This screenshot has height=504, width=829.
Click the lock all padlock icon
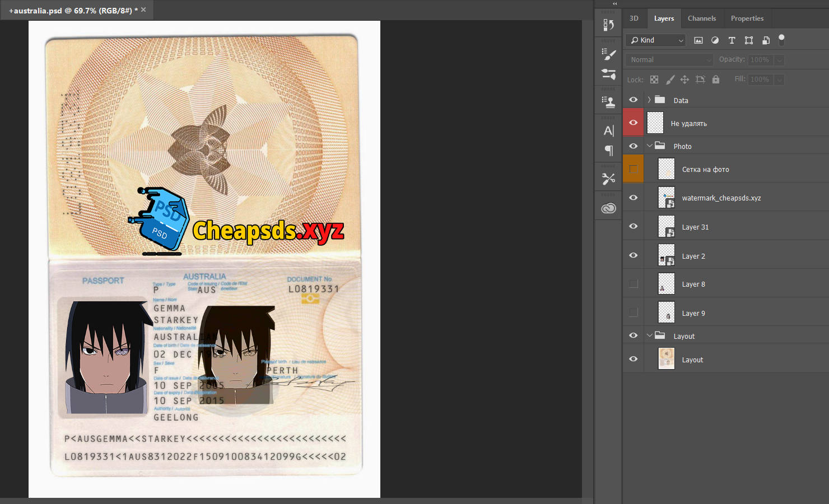tap(715, 80)
